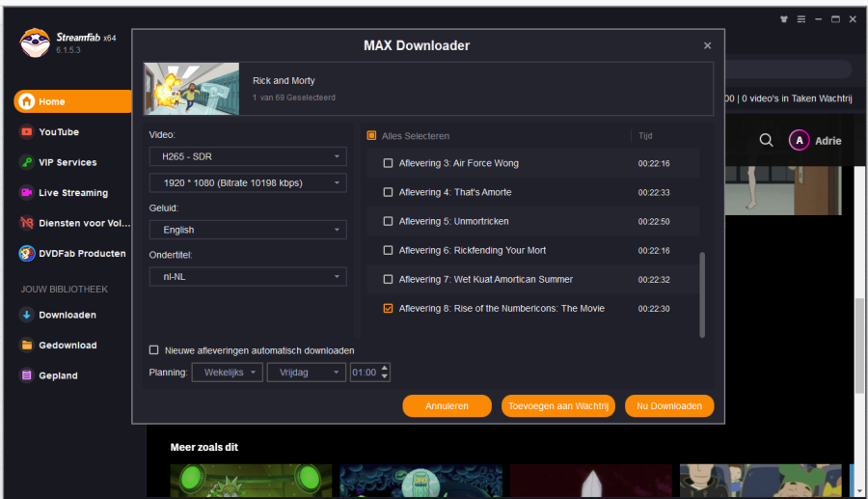Click the search magnifier icon

pos(766,140)
